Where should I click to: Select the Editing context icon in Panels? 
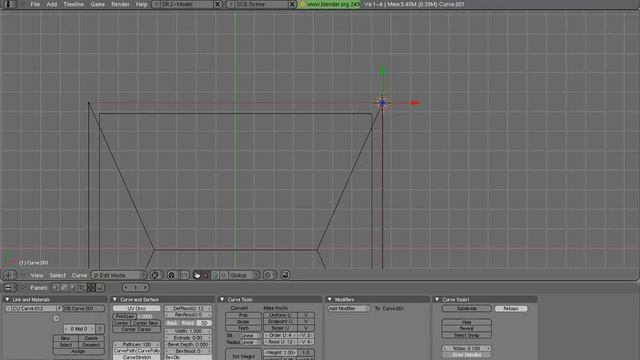(x=91, y=287)
